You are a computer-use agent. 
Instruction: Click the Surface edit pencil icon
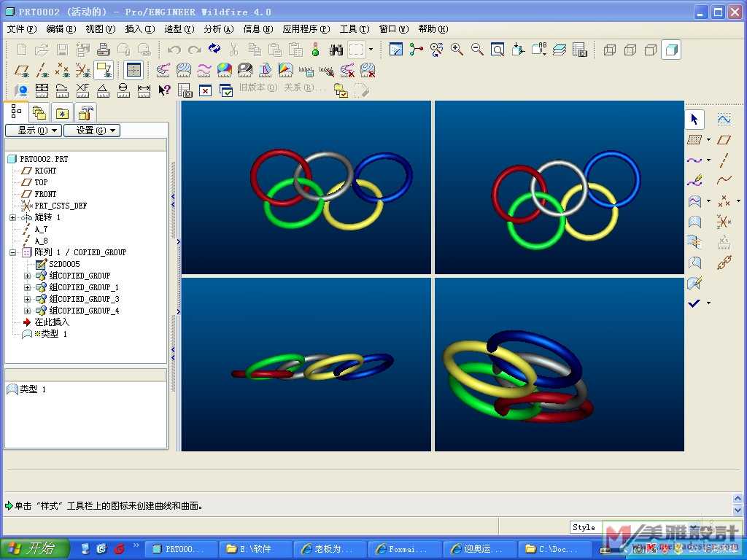pyautogui.click(x=695, y=283)
